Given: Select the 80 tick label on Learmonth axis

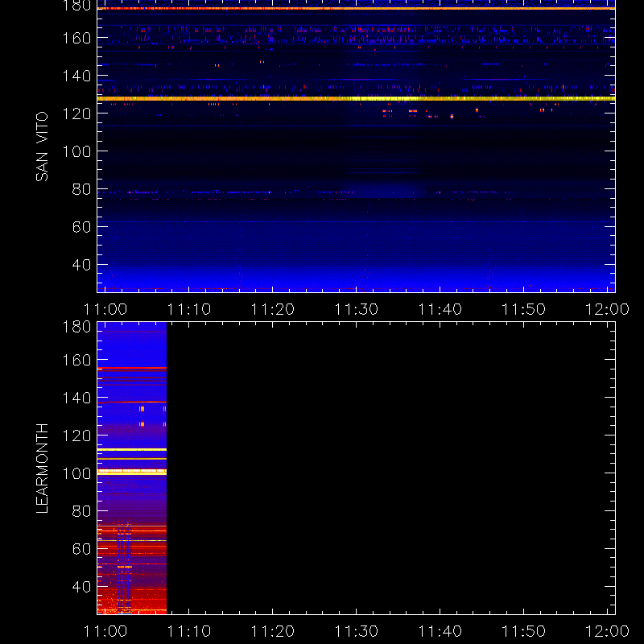Looking at the screenshot, I should tap(81, 511).
